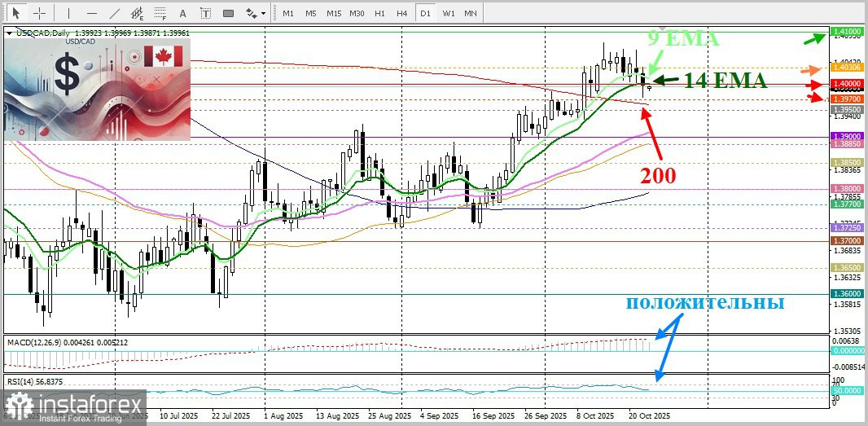Image resolution: width=868 pixels, height=426 pixels.
Task: Select the text label tool
Action: (x=205, y=12)
